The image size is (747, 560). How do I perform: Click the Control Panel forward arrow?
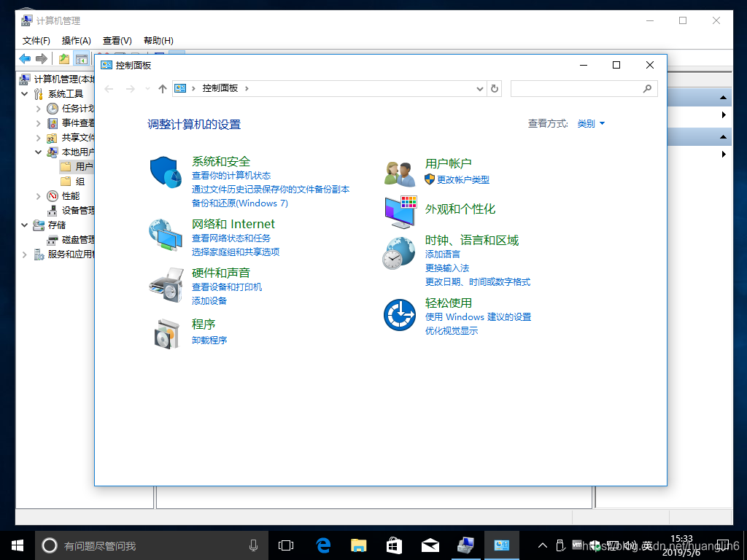coord(130,88)
